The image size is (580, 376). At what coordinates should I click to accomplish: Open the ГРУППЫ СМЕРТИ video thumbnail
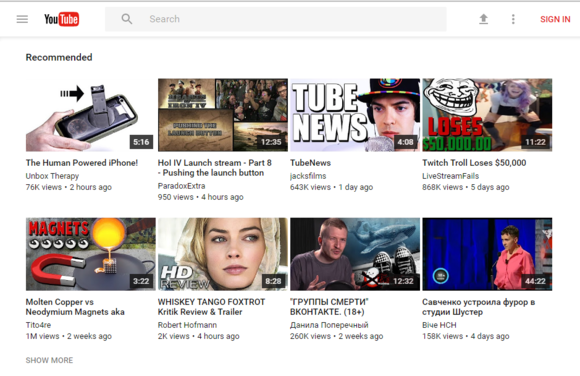pos(355,254)
